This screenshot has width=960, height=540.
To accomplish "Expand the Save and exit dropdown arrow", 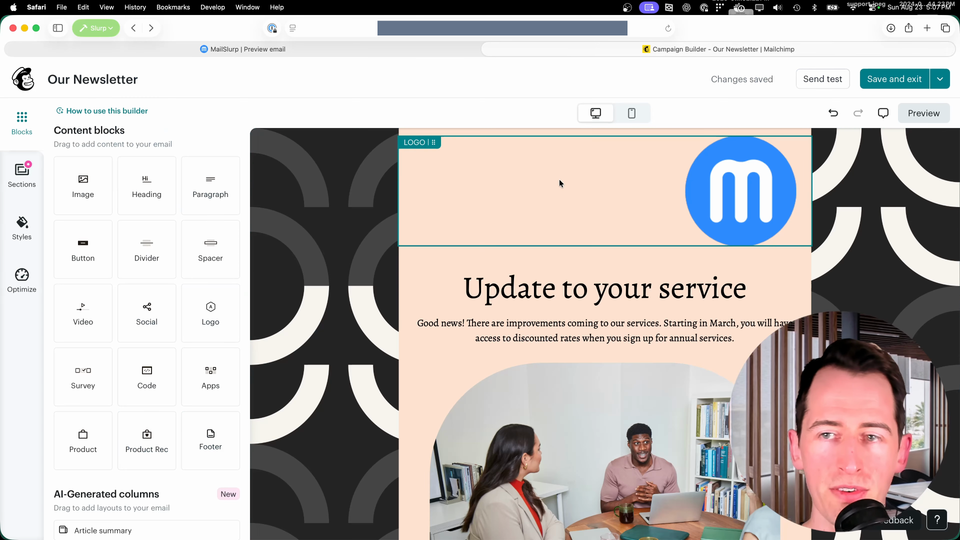I will [940, 79].
